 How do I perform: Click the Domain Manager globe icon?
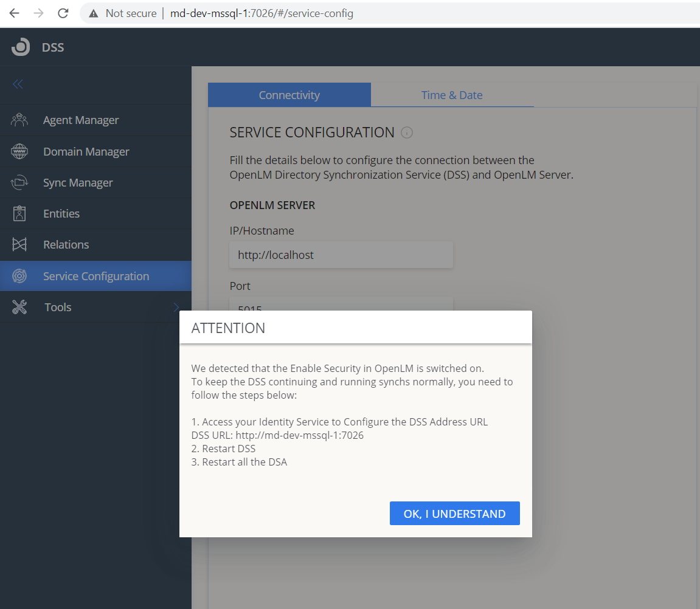click(x=19, y=152)
